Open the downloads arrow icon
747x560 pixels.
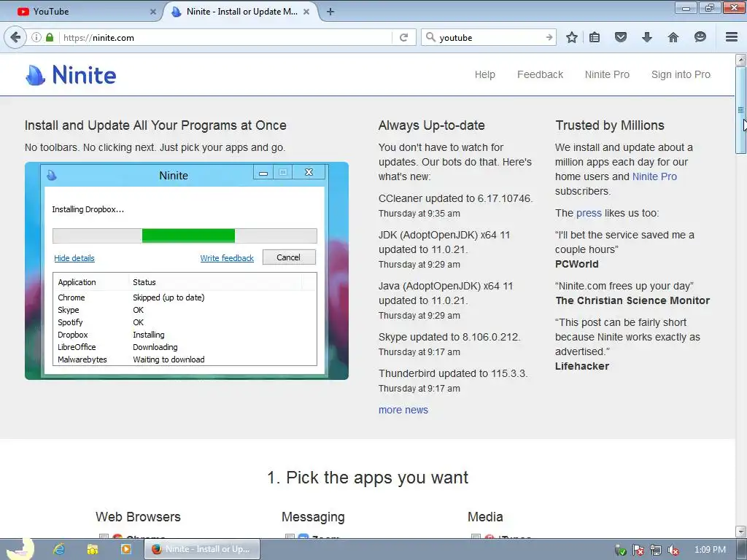[646, 37]
